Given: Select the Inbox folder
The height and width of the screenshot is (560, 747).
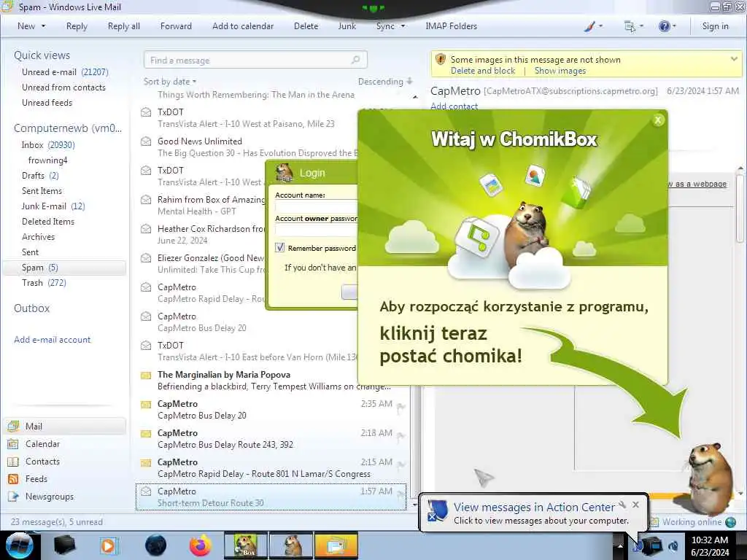Looking at the screenshot, I should [48, 145].
